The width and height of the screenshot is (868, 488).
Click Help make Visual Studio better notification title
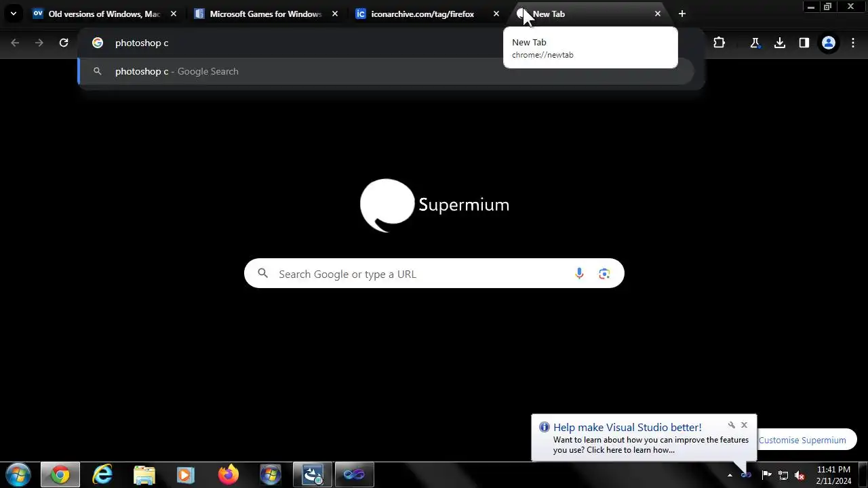[627, 427]
